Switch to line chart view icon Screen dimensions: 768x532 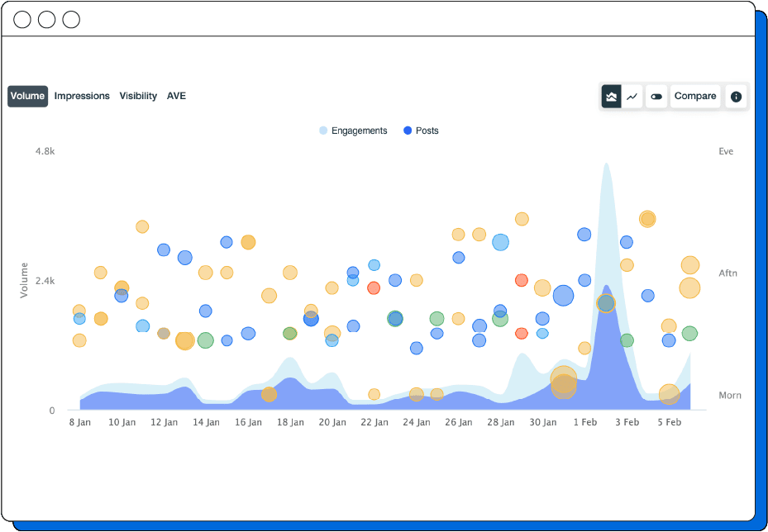(x=632, y=97)
